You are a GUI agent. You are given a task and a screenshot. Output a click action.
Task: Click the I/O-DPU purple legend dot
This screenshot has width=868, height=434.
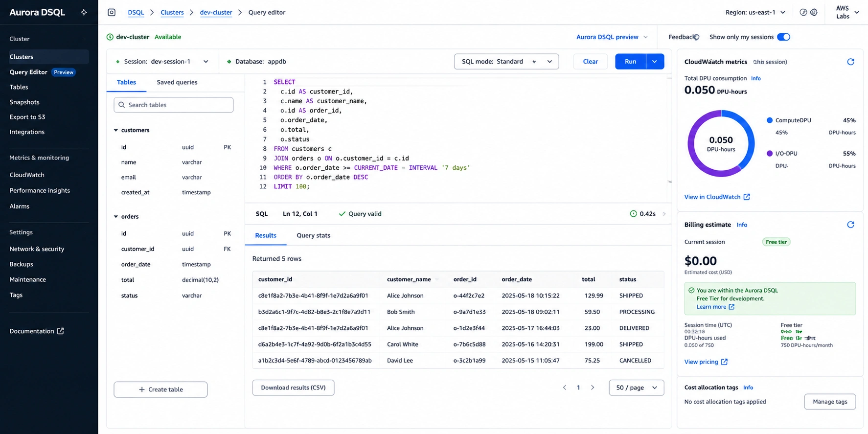pos(770,154)
